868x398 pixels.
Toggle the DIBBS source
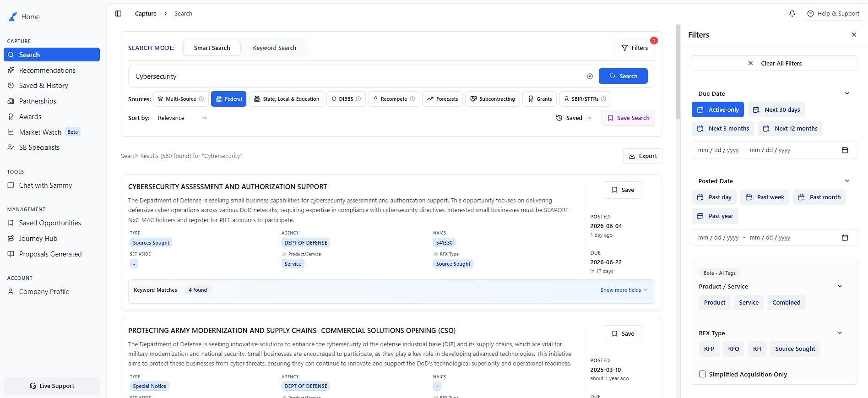pos(346,99)
